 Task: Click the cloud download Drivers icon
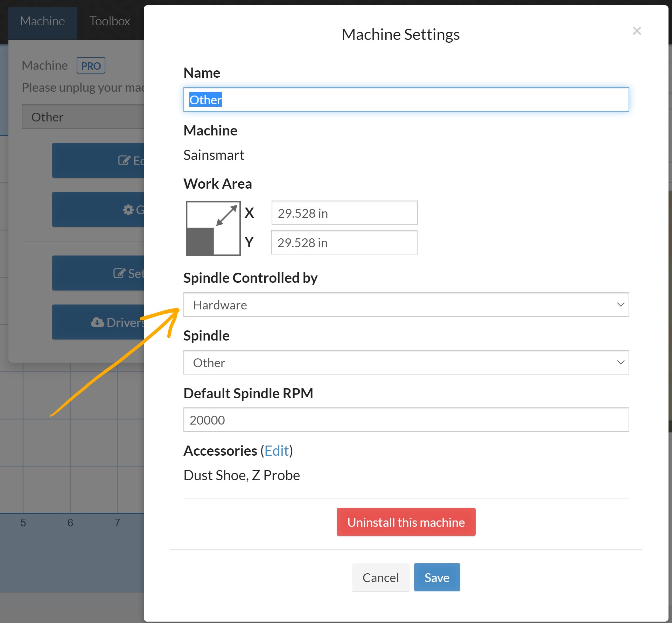pyautogui.click(x=97, y=322)
